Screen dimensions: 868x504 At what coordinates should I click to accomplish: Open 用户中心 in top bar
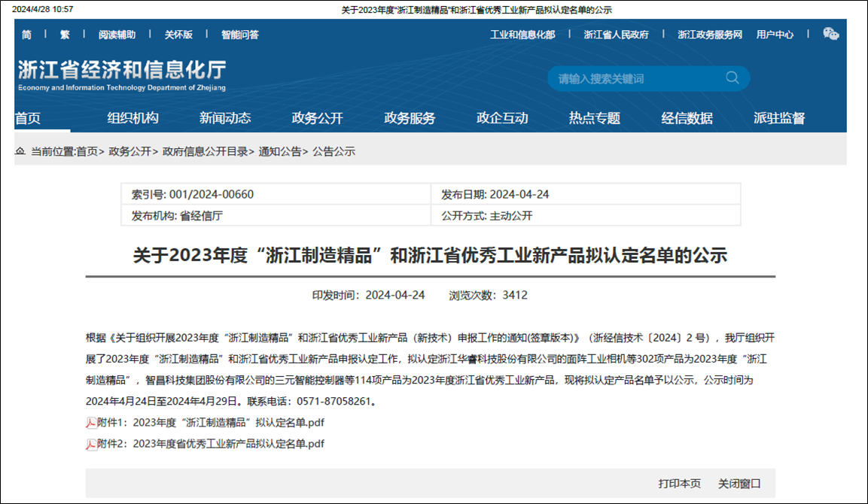pyautogui.click(x=775, y=35)
